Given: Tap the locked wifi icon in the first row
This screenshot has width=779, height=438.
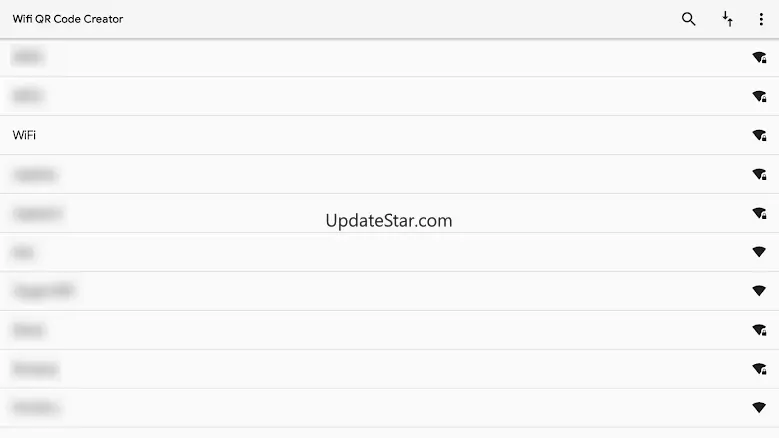Looking at the screenshot, I should 759,58.
